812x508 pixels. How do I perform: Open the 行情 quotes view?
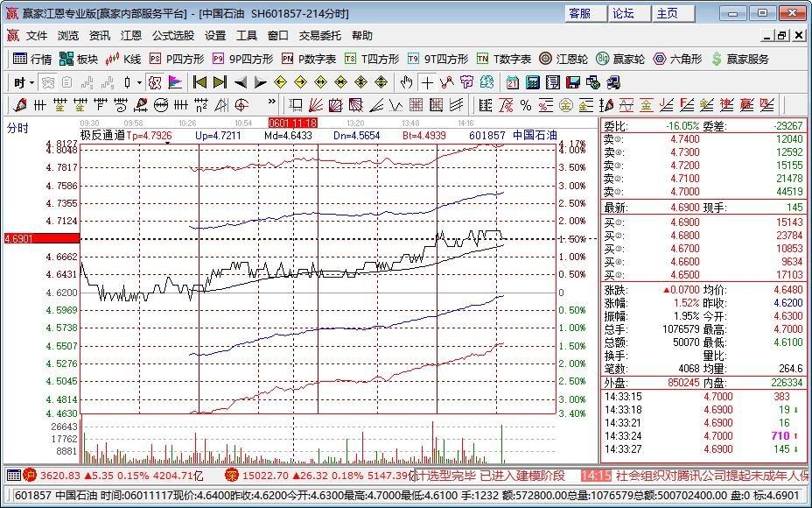pyautogui.click(x=32, y=59)
